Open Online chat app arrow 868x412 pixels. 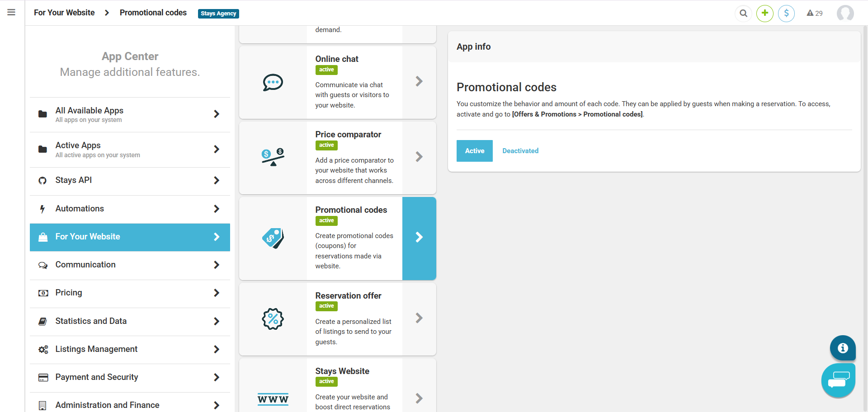pos(419,82)
